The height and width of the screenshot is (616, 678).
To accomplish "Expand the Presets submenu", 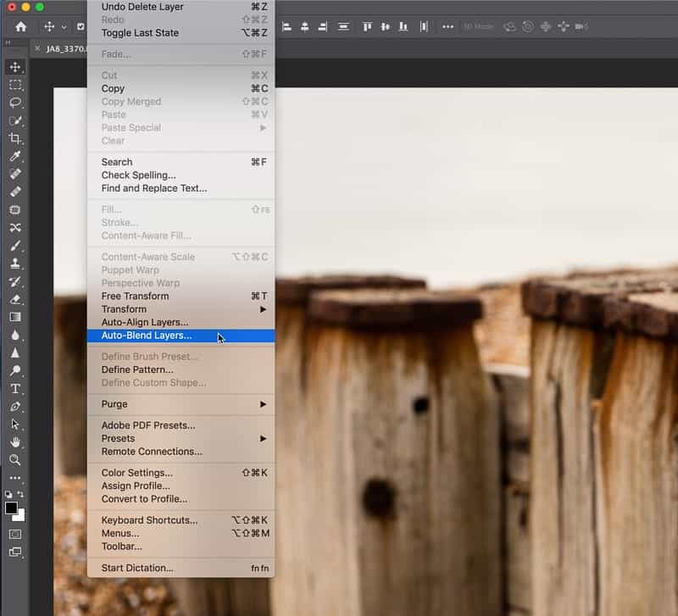I will tap(181, 438).
